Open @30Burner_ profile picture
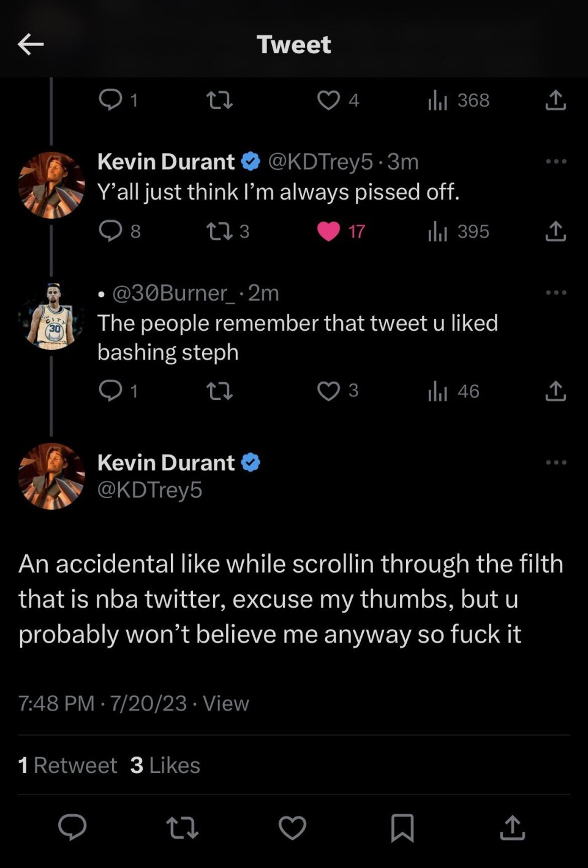 pyautogui.click(x=52, y=317)
